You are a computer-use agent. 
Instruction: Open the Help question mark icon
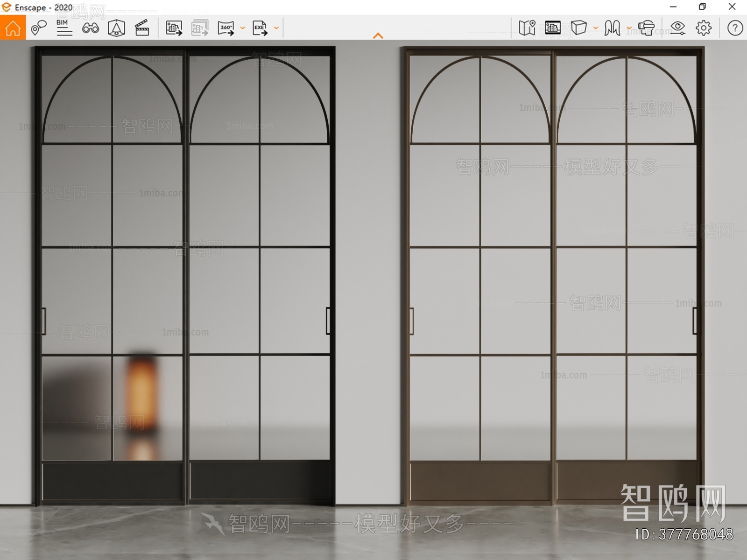tap(735, 28)
